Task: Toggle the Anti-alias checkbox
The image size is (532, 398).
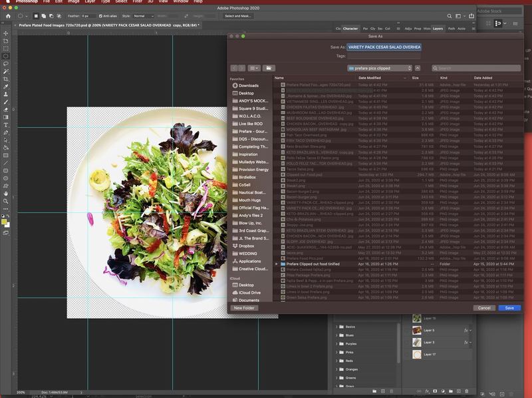Action: [x=100, y=16]
